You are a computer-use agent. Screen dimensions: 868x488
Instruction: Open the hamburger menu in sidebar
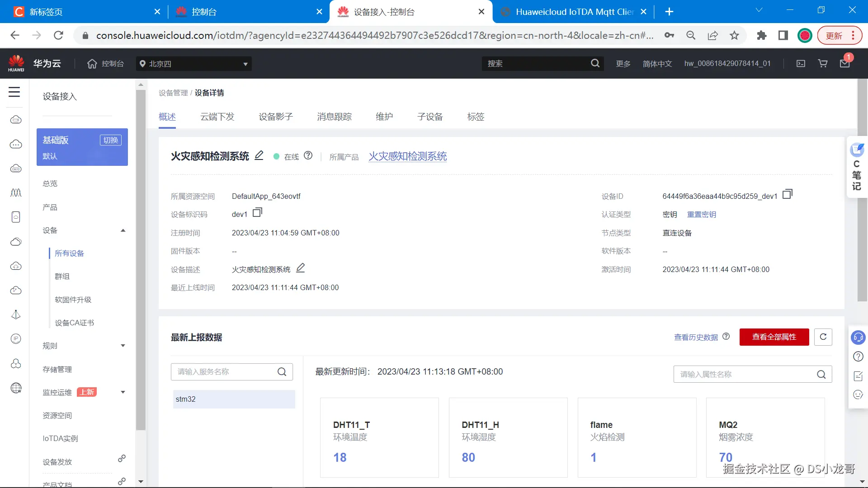14,92
